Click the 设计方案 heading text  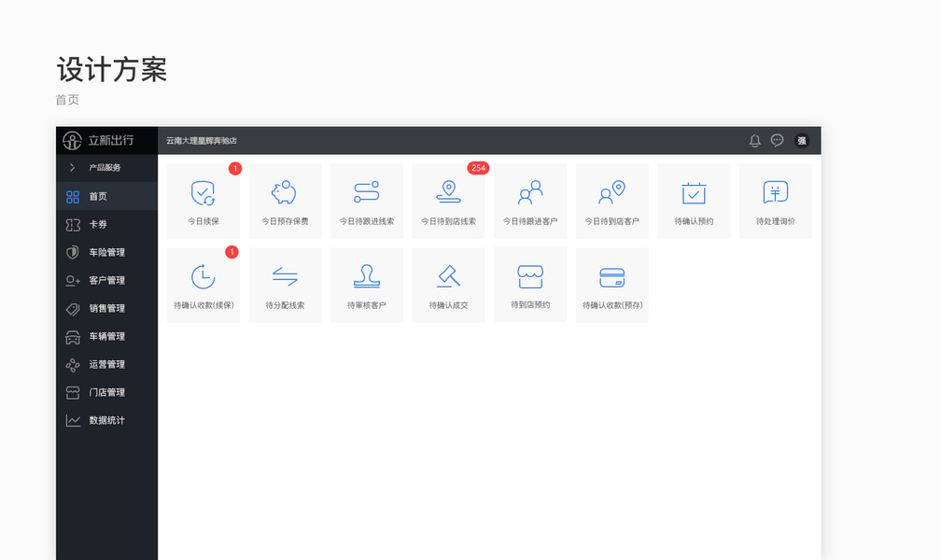pyautogui.click(x=112, y=70)
